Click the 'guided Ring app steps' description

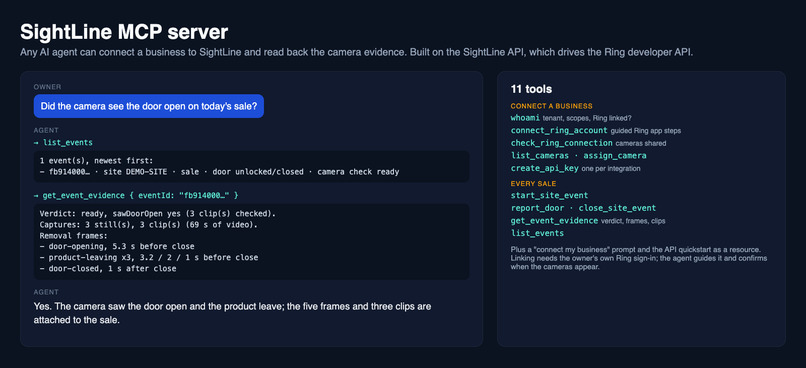point(646,131)
